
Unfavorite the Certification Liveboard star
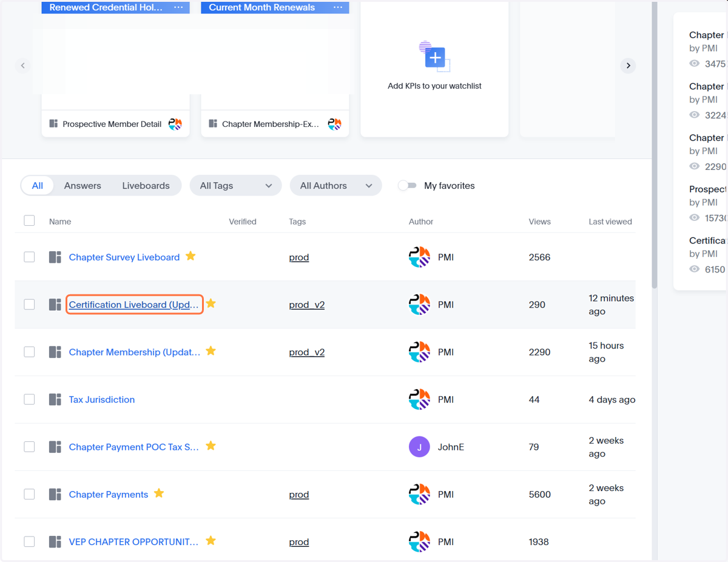pos(211,303)
